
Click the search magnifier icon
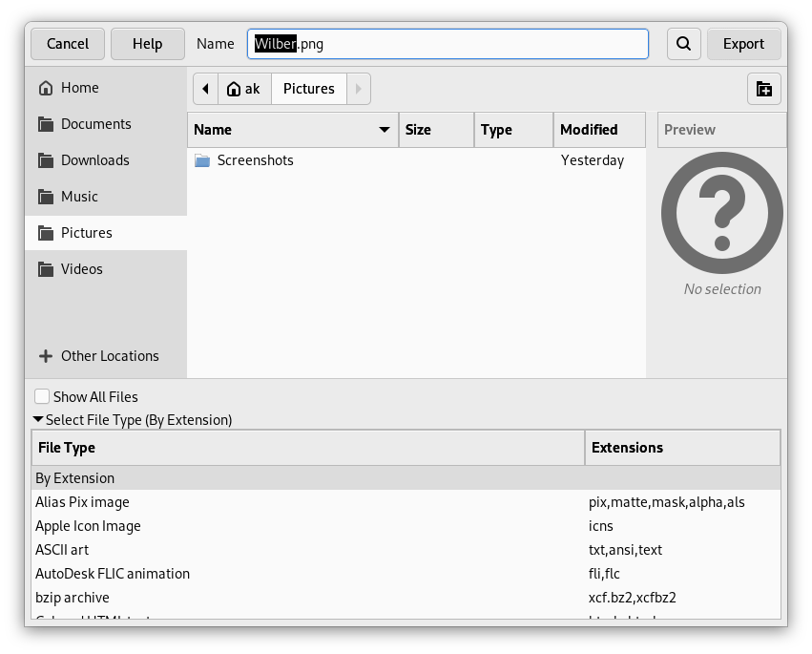pos(683,43)
